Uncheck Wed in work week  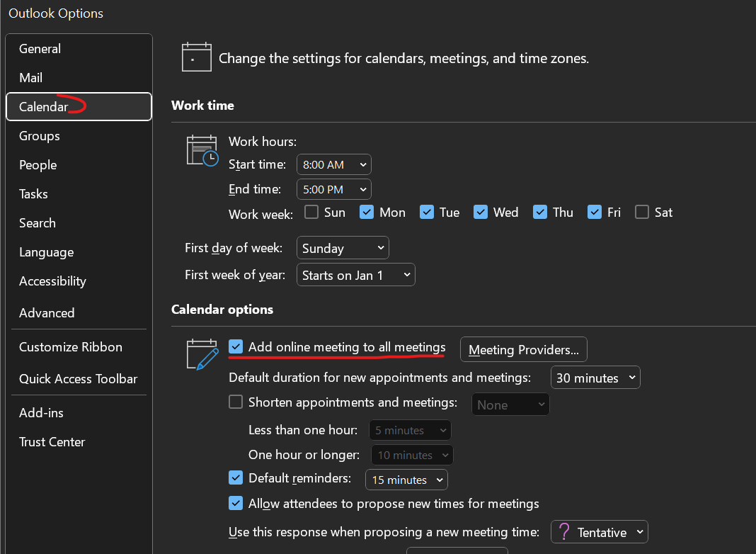(481, 212)
